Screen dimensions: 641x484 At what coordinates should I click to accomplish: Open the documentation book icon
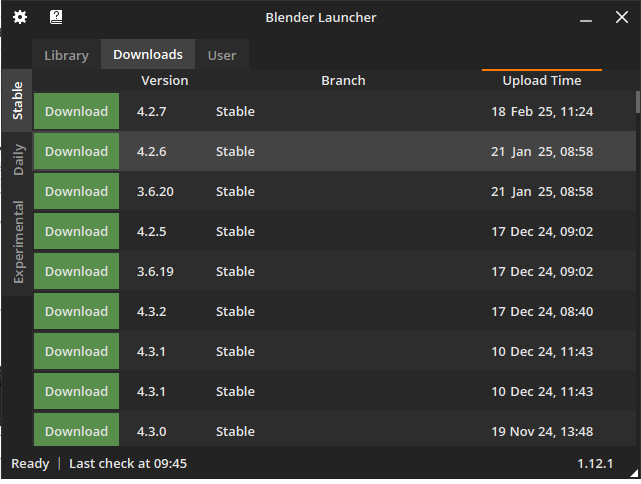click(56, 17)
